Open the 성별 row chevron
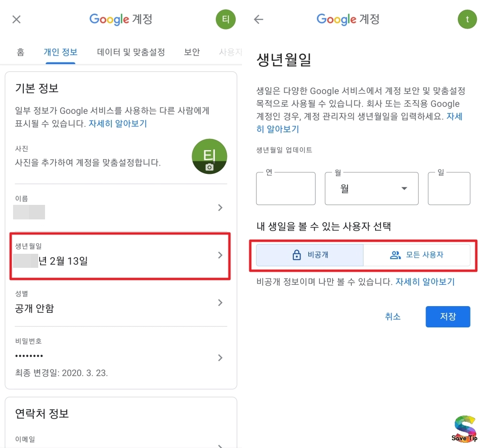Image resolution: width=484 pixels, height=448 pixels. pyautogui.click(x=220, y=303)
